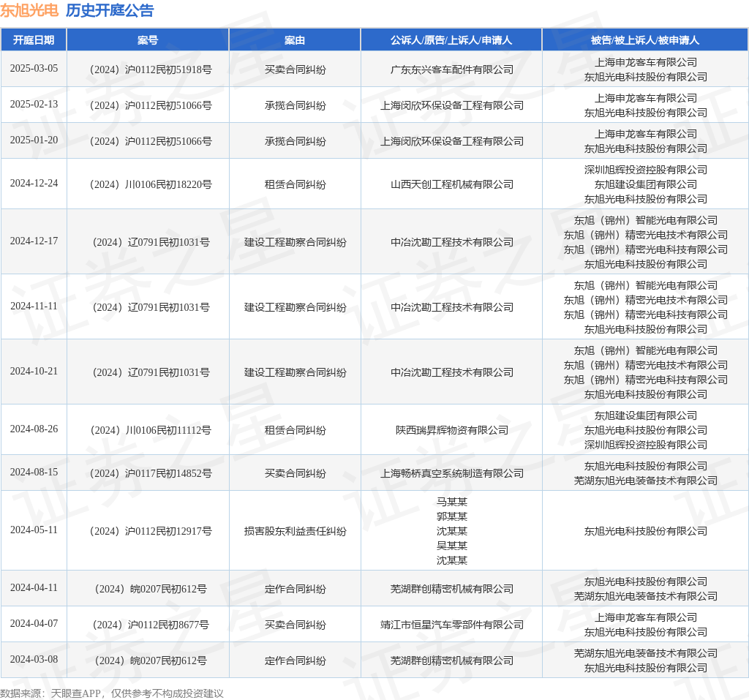Click plaintiff 靖江市恒星汽车零部件有限公司
The image size is (749, 700).
pyautogui.click(x=452, y=625)
